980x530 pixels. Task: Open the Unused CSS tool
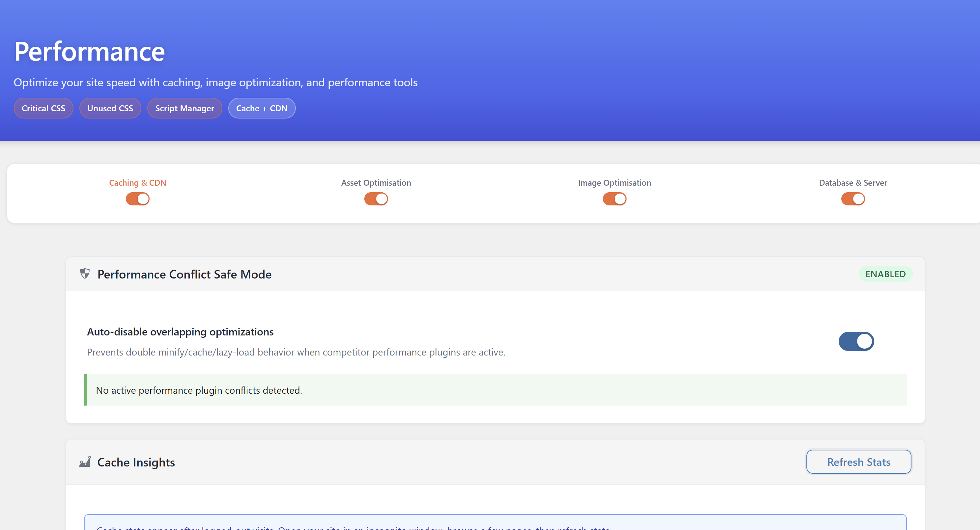[110, 108]
